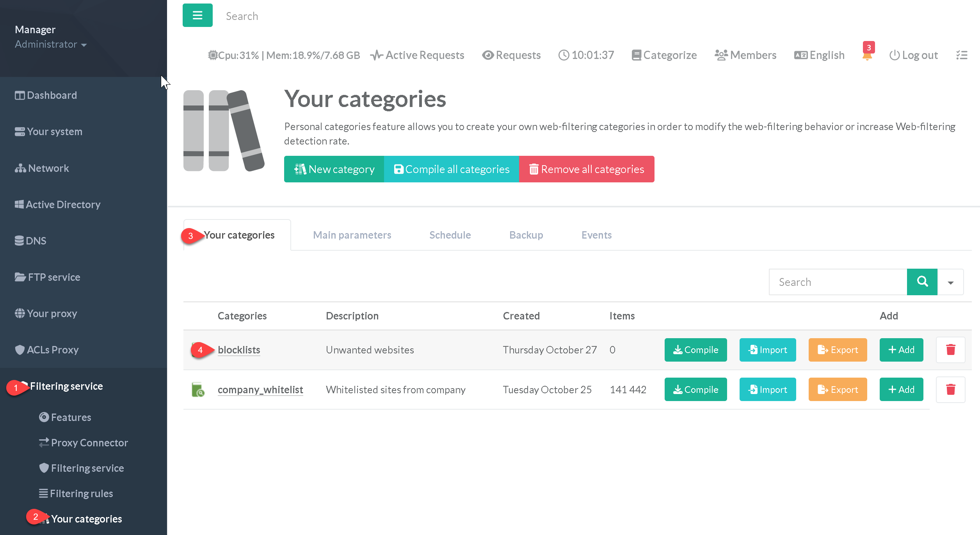Click the green hamburger menu toggle
The height and width of the screenshot is (535, 980).
tap(197, 15)
